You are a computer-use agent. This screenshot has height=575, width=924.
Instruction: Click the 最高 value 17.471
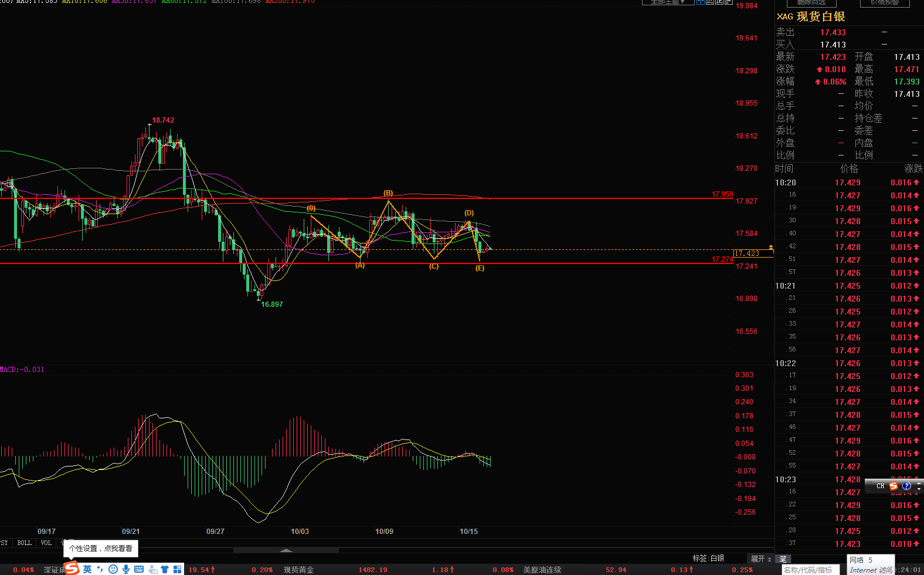point(906,69)
